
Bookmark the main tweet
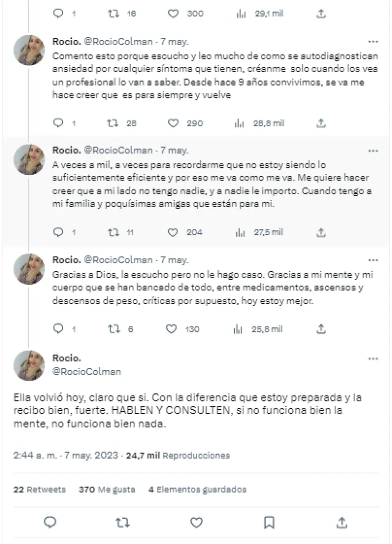269,522
